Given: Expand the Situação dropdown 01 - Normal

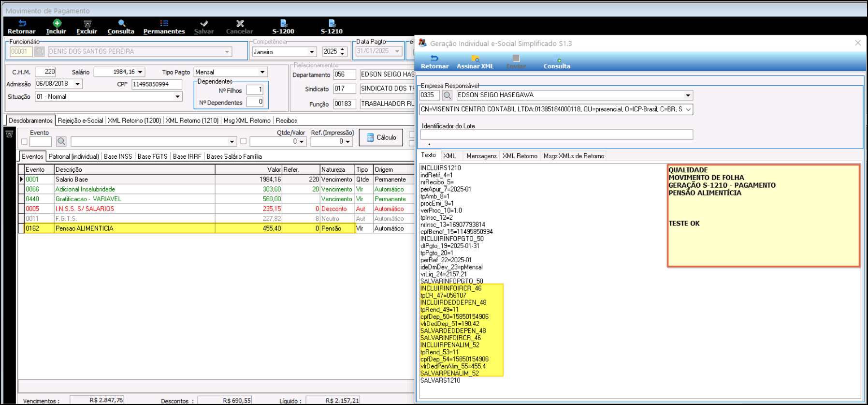Looking at the screenshot, I should tap(177, 97).
